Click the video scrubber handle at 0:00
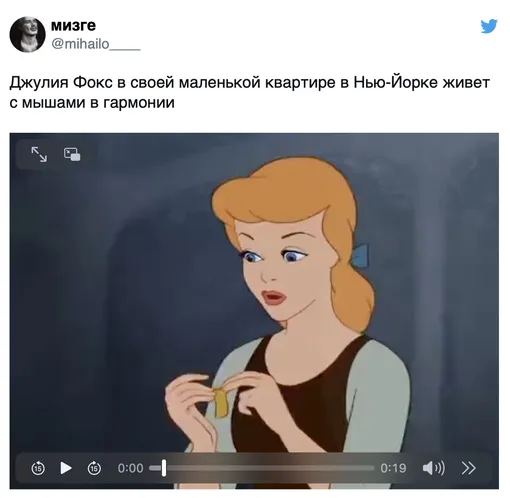Screen dimensions: 510x498 (x=164, y=468)
